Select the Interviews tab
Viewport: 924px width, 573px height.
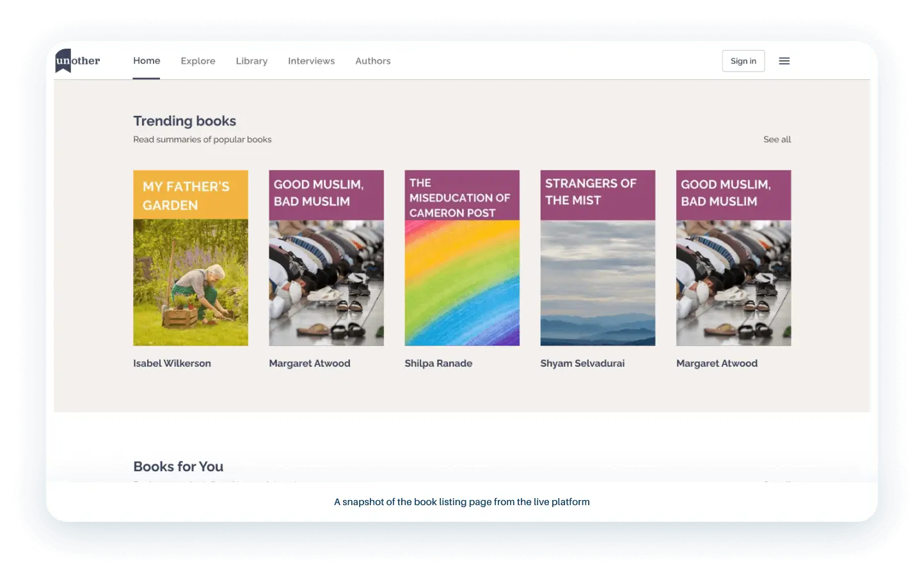coord(311,61)
